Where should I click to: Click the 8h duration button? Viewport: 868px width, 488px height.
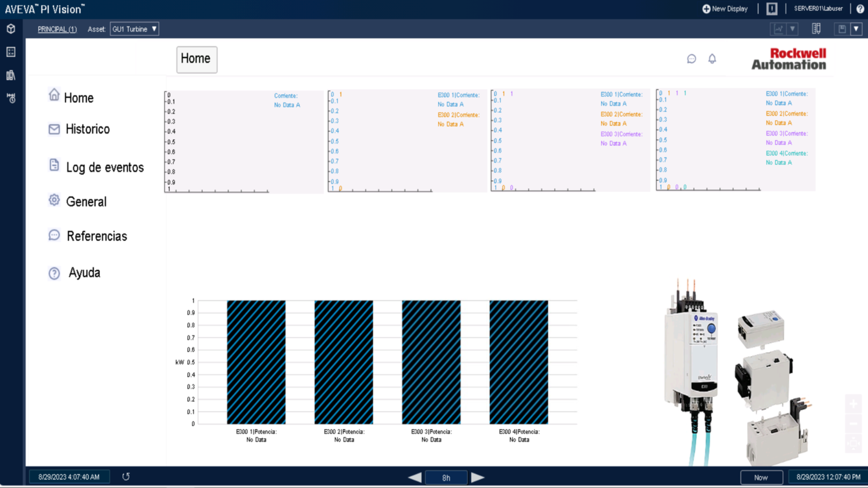point(446,478)
